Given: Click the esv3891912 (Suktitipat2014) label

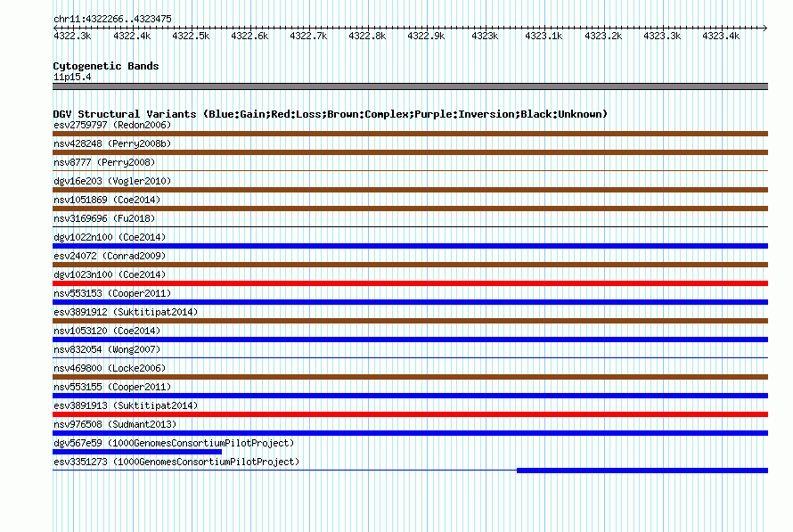Looking at the screenshot, I should [x=126, y=312].
